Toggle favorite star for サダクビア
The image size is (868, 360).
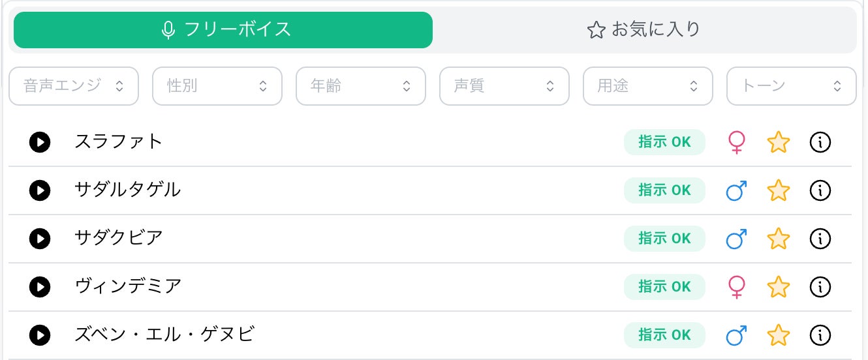pyautogui.click(x=778, y=239)
